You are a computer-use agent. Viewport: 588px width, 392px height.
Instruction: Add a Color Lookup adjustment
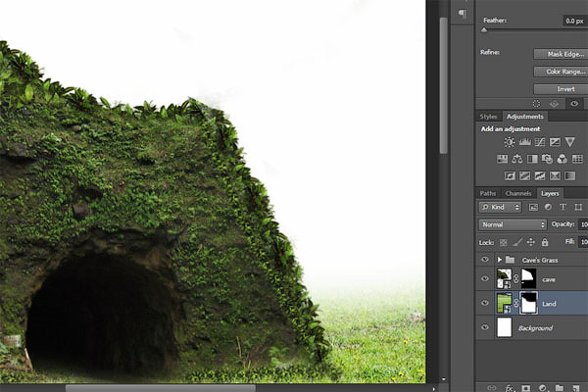point(577,159)
